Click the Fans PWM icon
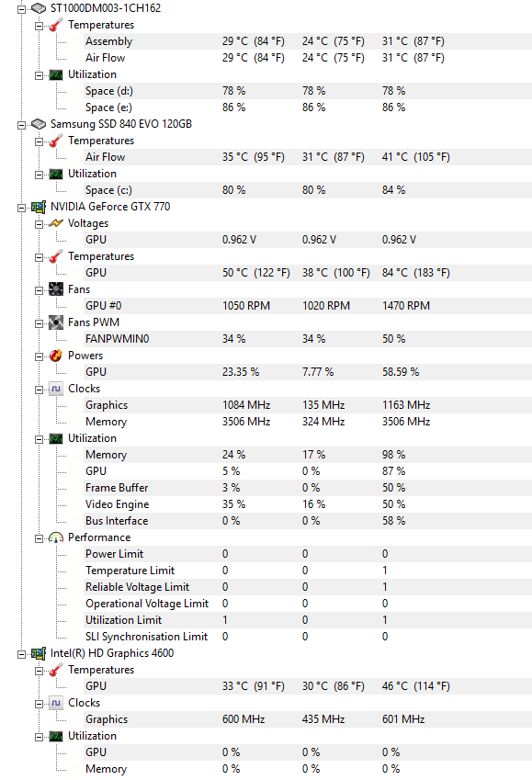The height and width of the screenshot is (780, 532). coord(56,322)
